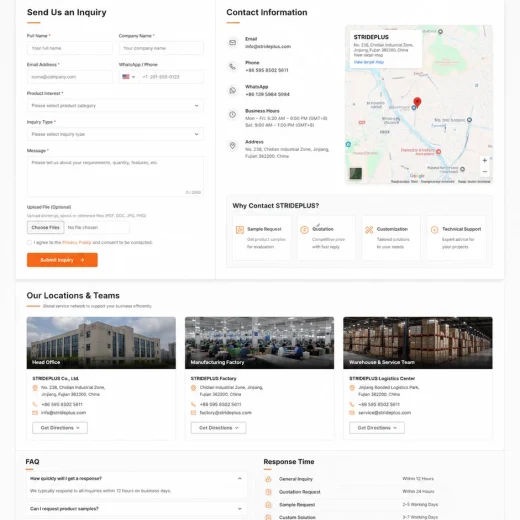Click STRIDEPLUS Factory email icon
520x520 pixels.
tap(193, 413)
